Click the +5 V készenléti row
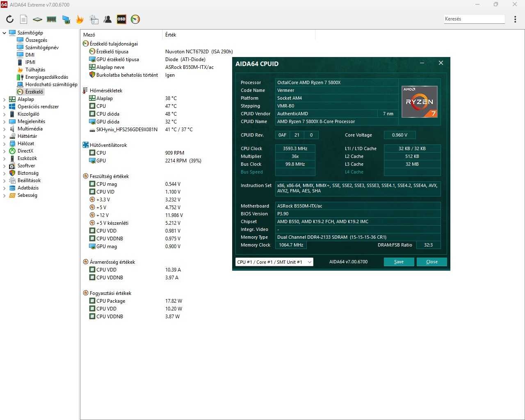This screenshot has width=525, height=420. click(x=135, y=223)
